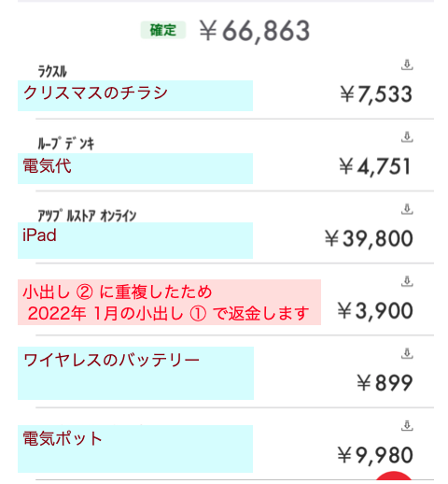Image resolution: width=448 pixels, height=484 pixels.
Task: Open the アップルストア オンライン merchant entry
Action: (87, 216)
